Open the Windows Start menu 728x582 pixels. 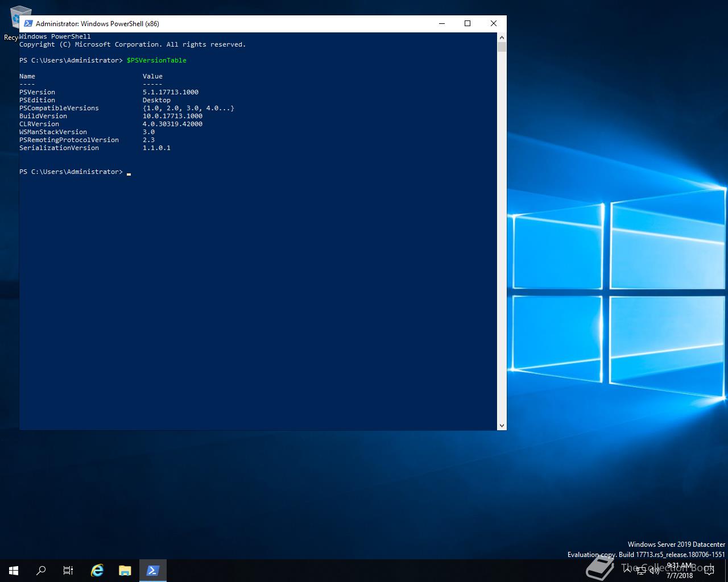14,571
